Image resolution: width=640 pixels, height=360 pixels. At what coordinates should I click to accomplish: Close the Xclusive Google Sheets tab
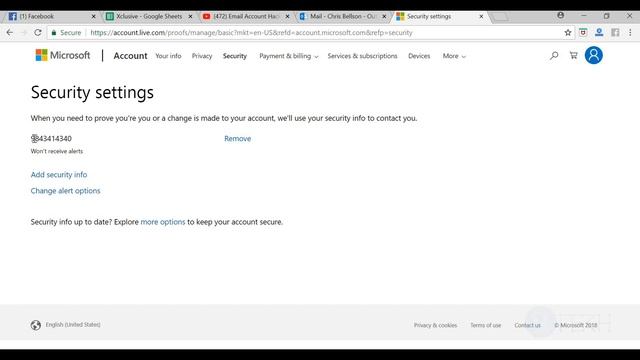(190, 16)
